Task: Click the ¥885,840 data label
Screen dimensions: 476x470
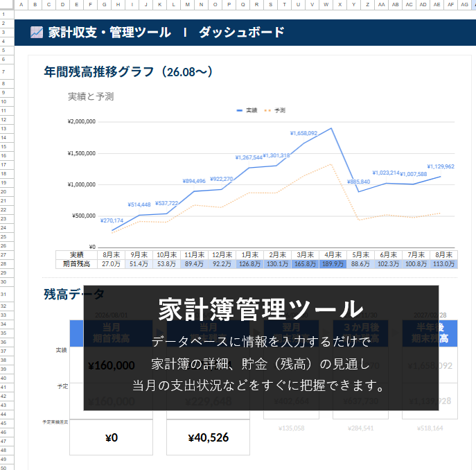Action: [358, 182]
